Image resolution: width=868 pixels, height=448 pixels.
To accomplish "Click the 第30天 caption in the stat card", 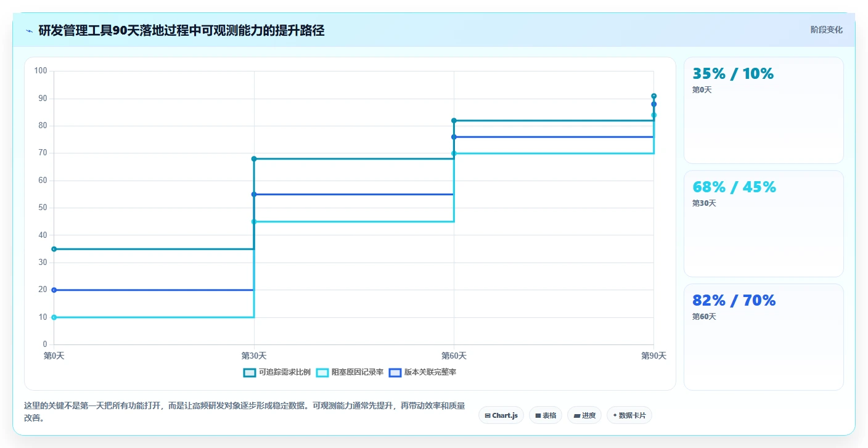I will click(704, 203).
